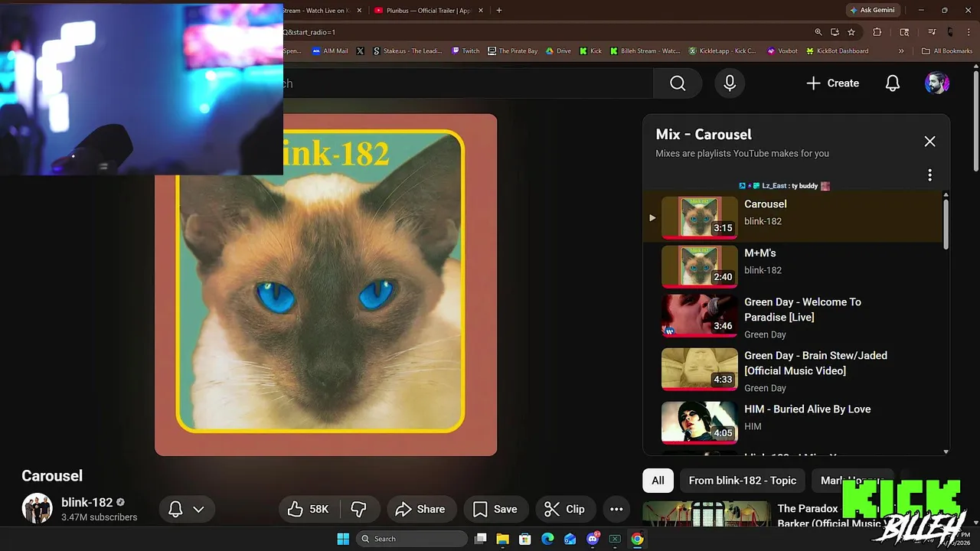Bookmark this page with the star icon

tap(851, 32)
